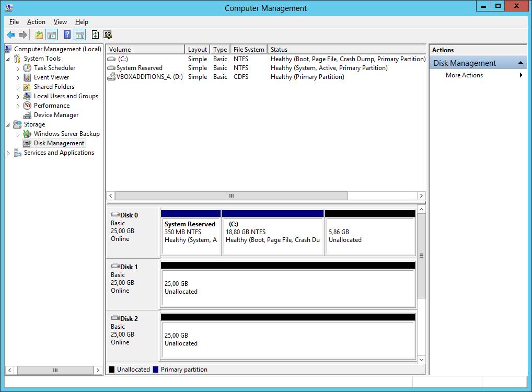Click the Refresh toolbar icon
Viewport: 532px width, 392px height.
coord(95,34)
